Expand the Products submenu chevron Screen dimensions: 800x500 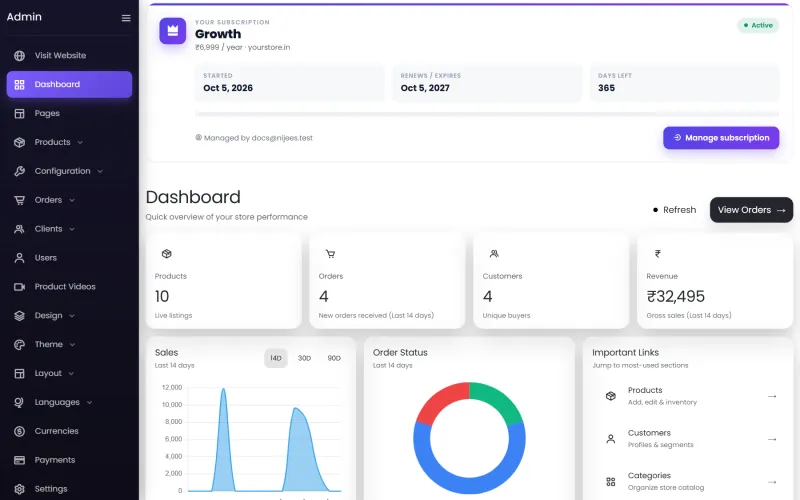80,142
